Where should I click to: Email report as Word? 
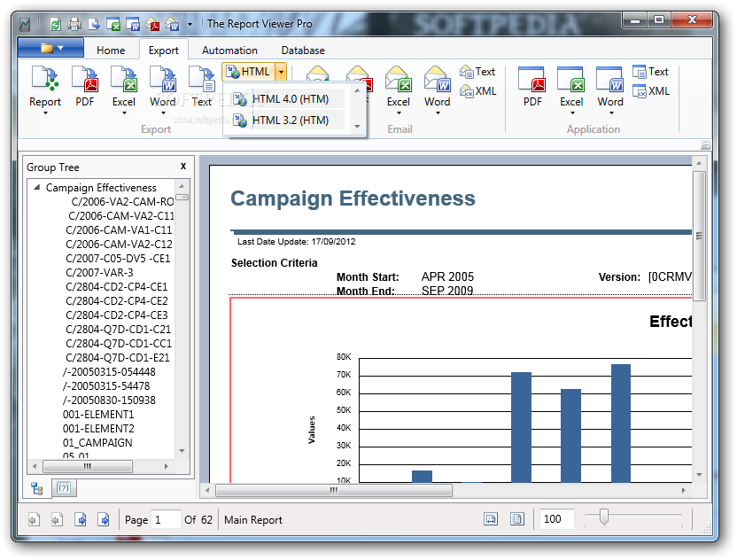coord(437,88)
